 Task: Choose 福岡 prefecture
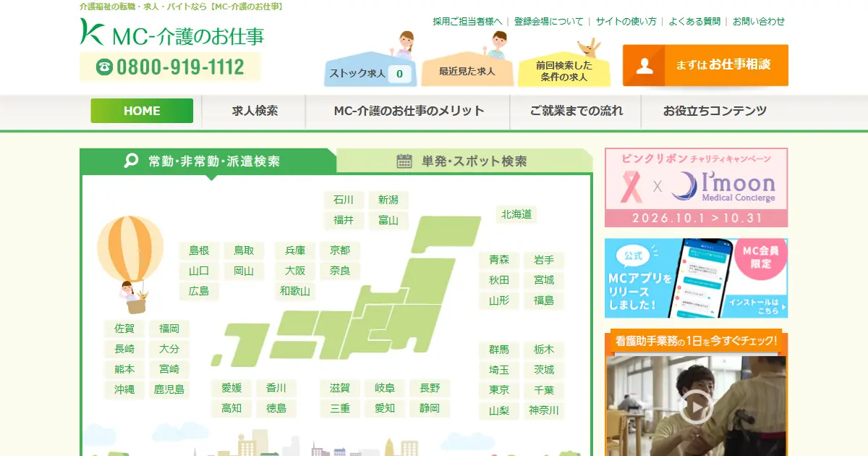click(x=169, y=329)
